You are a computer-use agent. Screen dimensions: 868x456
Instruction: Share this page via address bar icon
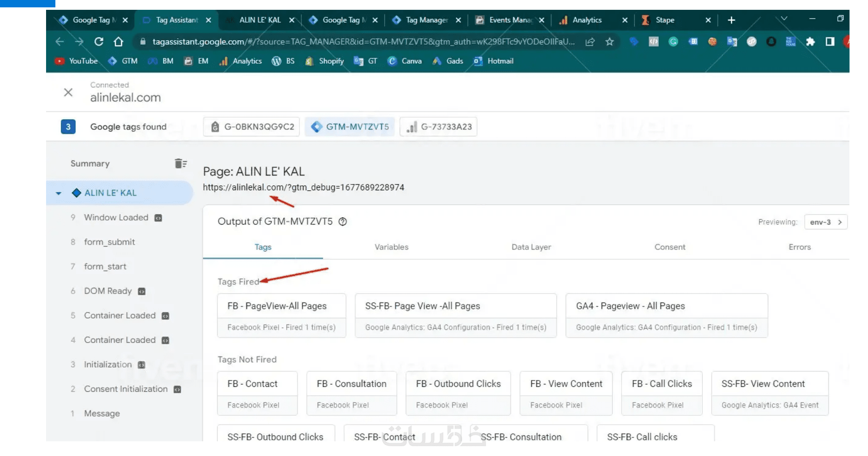coord(590,42)
